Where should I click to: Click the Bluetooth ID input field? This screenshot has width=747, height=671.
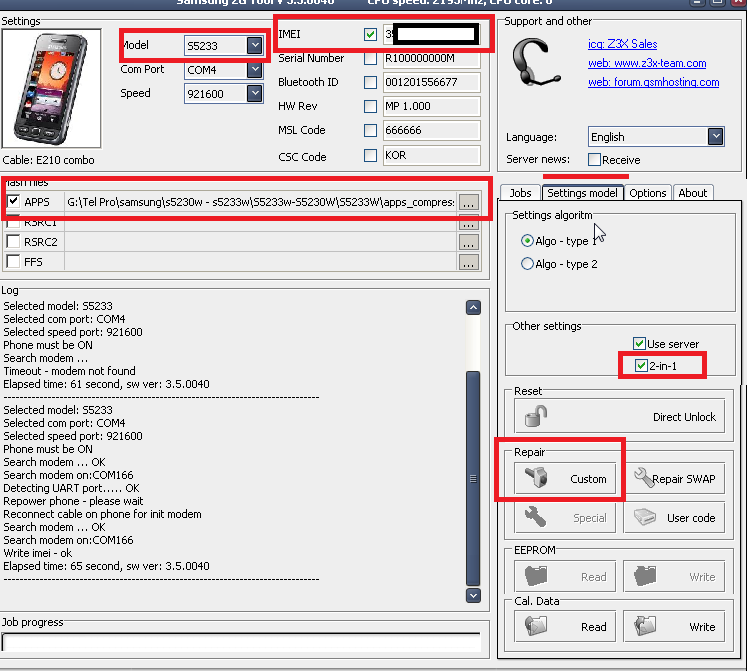click(432, 82)
